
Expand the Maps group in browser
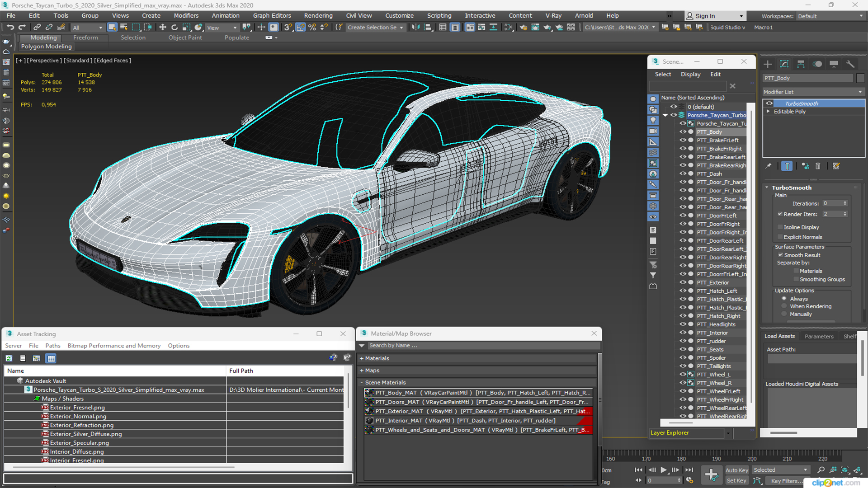click(x=478, y=371)
